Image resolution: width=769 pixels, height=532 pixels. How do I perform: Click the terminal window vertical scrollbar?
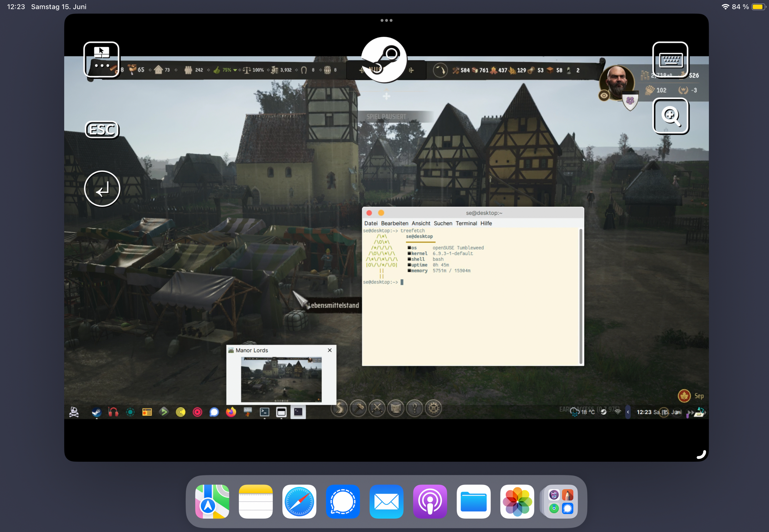580,296
